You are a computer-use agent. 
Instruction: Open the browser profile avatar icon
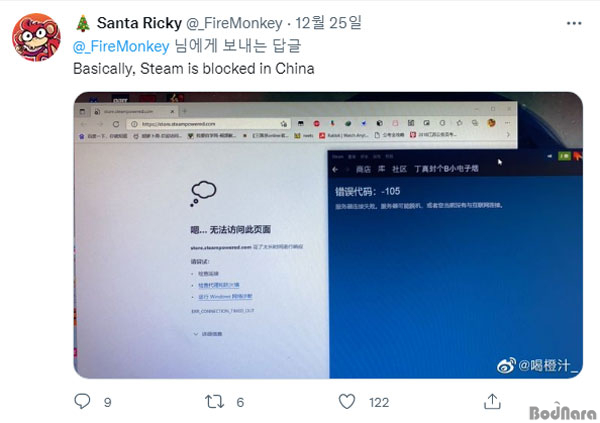click(491, 123)
